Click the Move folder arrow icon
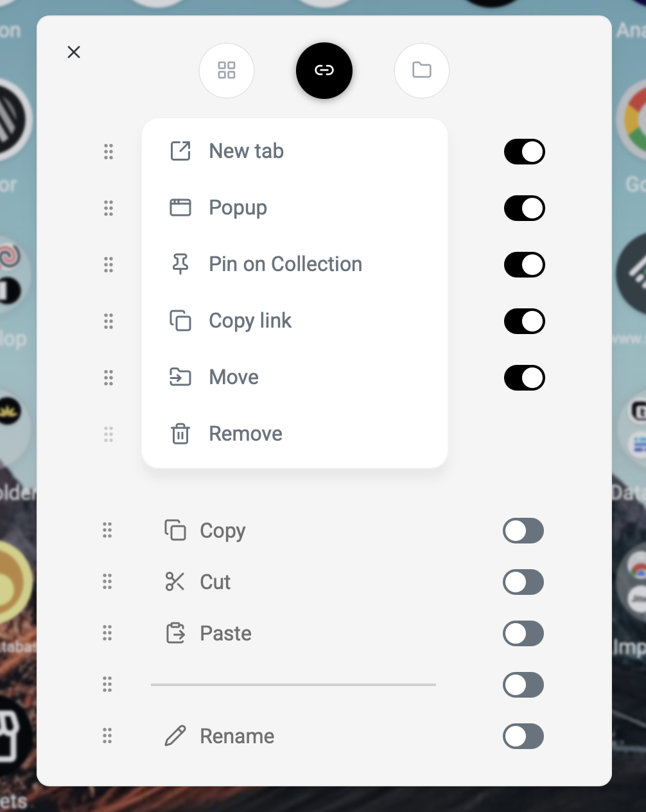The width and height of the screenshot is (646, 812). (x=180, y=377)
